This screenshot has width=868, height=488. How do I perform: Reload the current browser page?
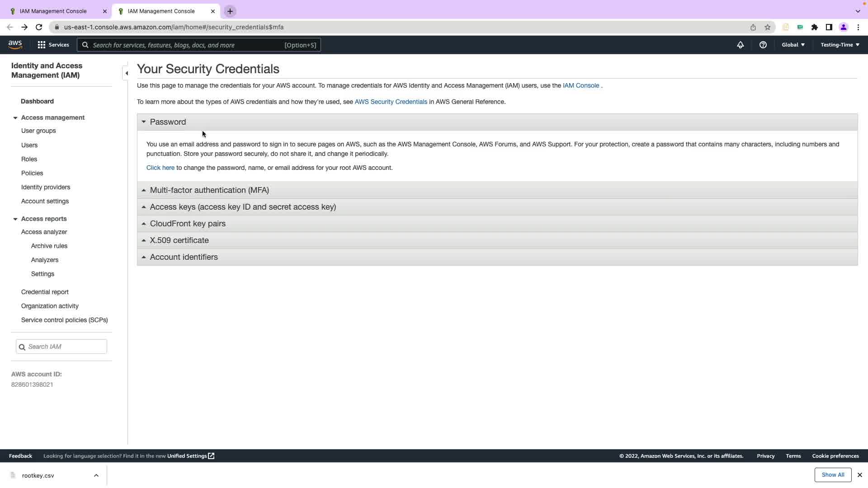[x=39, y=27]
